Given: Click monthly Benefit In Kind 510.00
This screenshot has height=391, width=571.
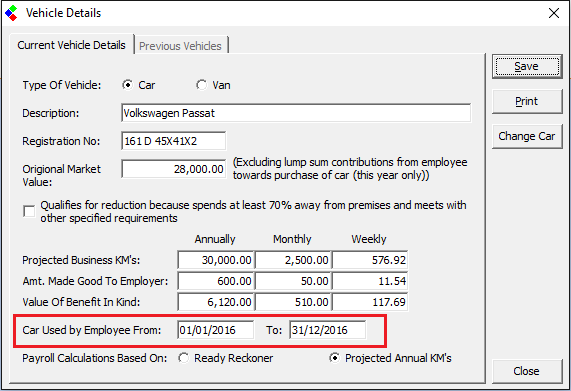Looking at the screenshot, I should pos(293,302).
